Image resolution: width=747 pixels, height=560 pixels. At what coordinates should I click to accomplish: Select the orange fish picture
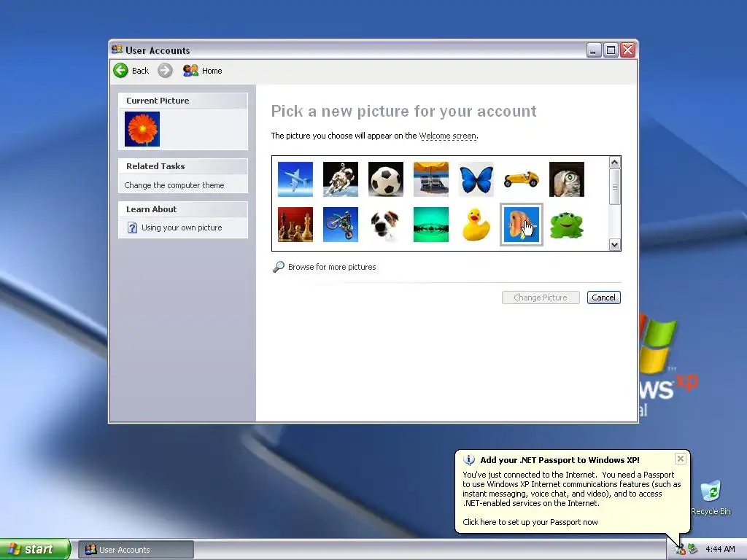[x=521, y=225]
